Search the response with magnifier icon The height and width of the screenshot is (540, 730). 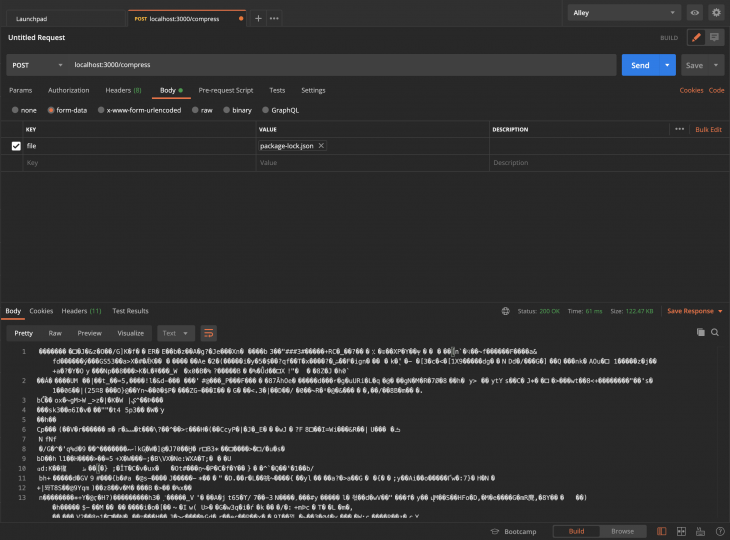[715, 332]
